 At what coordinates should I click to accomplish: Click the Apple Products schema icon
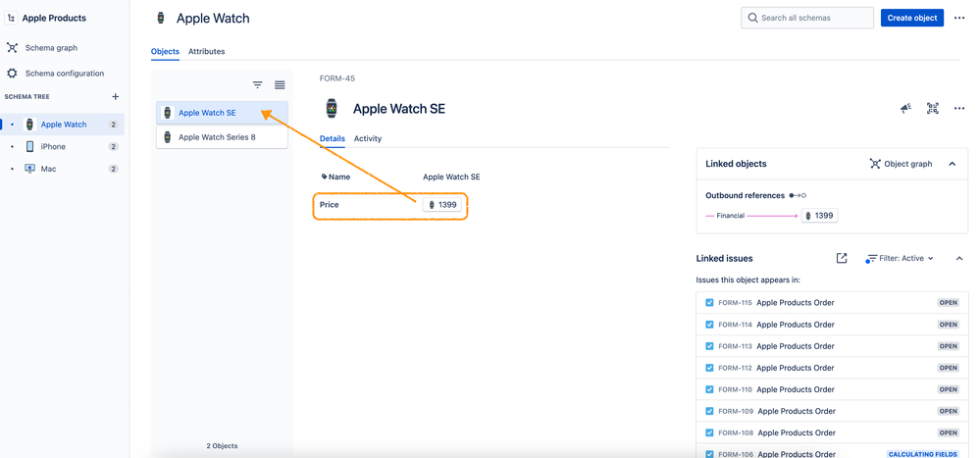11,18
